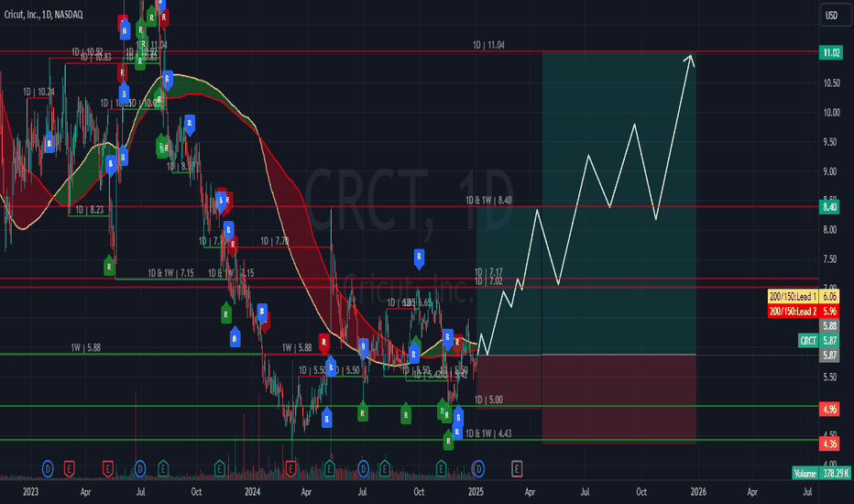Click the 2025 label on the time axis
The height and width of the screenshot is (504, 854).
(476, 492)
